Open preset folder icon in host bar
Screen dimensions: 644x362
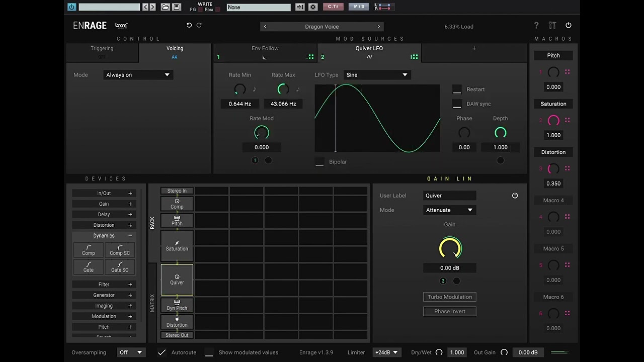coord(165,7)
